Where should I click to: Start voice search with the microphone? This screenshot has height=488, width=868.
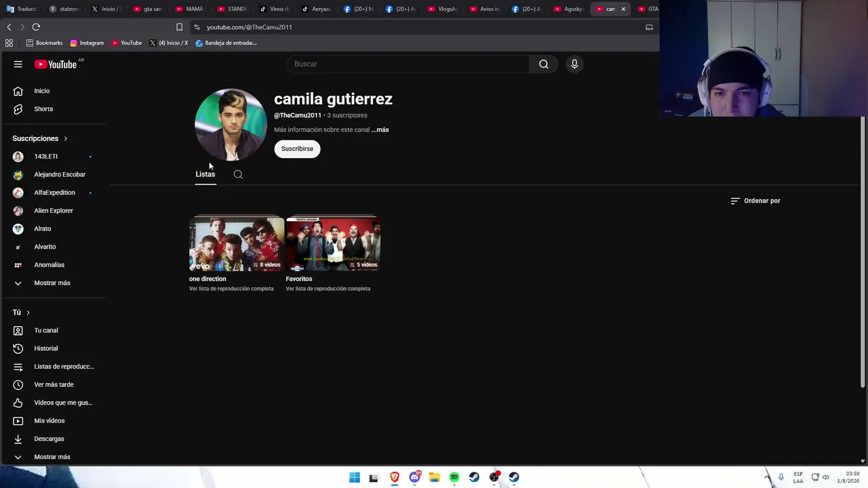coord(574,64)
